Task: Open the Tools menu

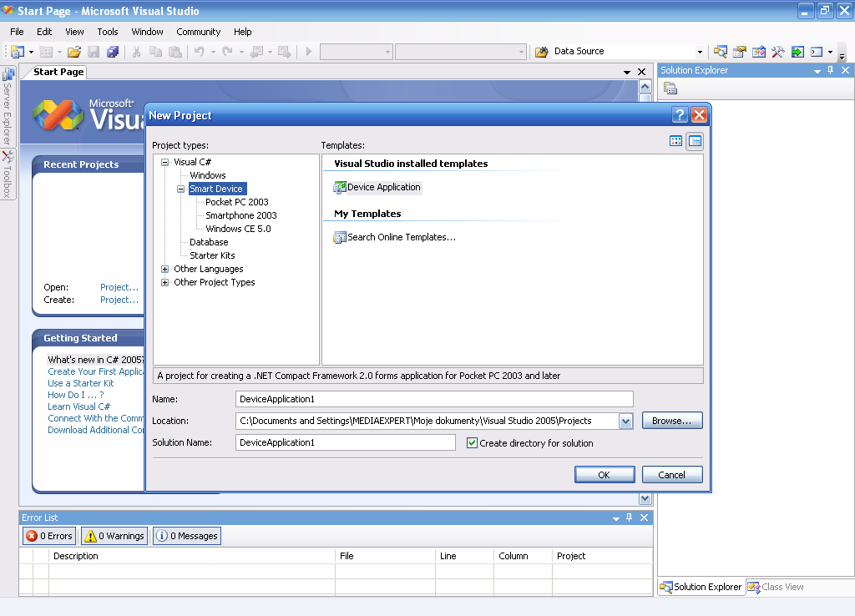Action: 108,32
